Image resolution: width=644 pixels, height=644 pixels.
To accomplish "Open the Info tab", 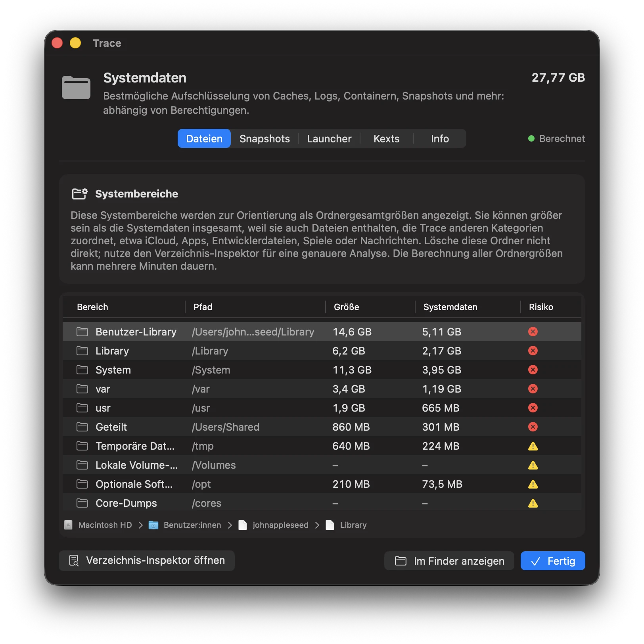I will (440, 138).
